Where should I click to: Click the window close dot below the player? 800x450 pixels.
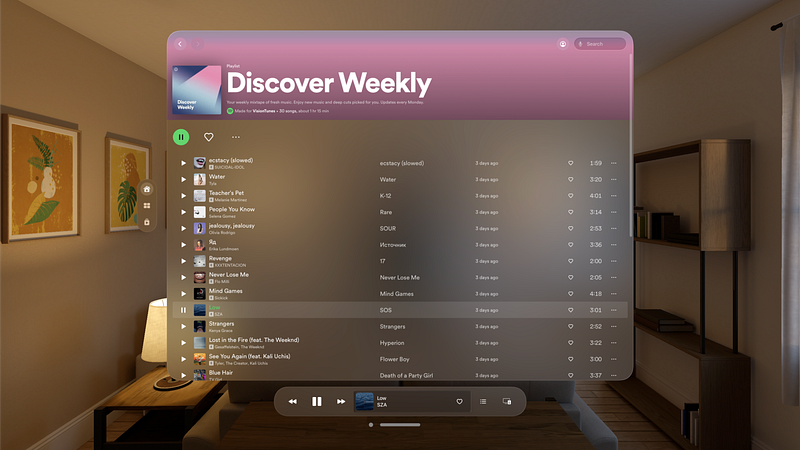[x=371, y=424]
